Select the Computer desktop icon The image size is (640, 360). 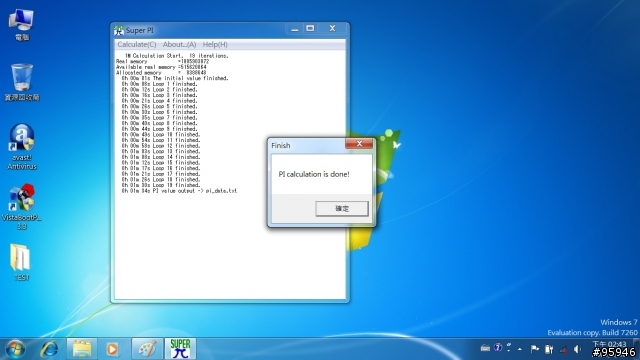[21, 24]
